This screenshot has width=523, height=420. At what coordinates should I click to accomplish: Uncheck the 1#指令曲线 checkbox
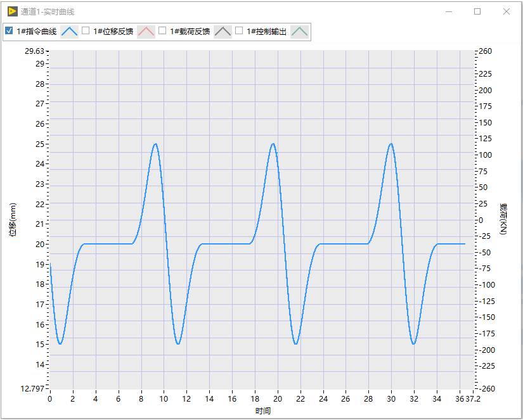[x=9, y=31]
